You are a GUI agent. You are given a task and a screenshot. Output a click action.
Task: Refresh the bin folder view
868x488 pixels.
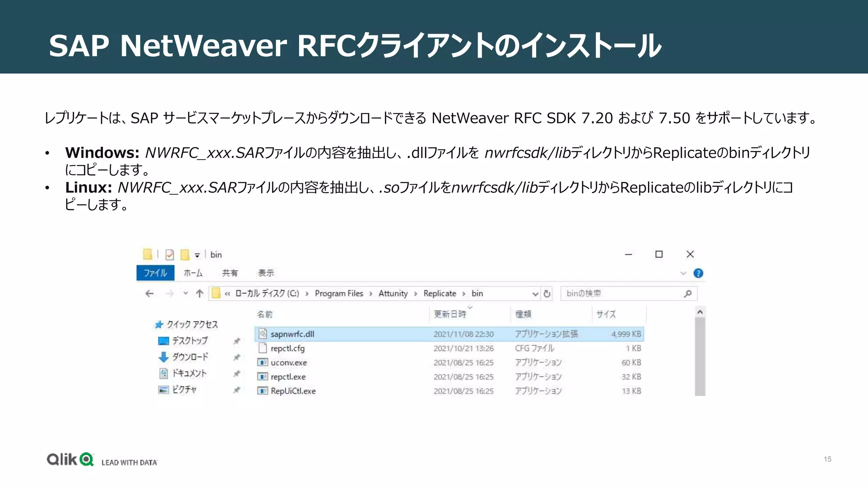pyautogui.click(x=547, y=294)
